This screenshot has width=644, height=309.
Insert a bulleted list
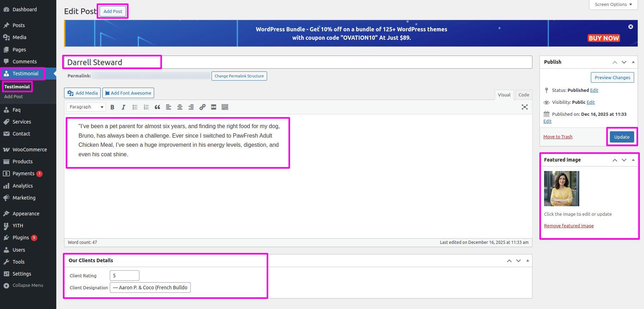135,107
